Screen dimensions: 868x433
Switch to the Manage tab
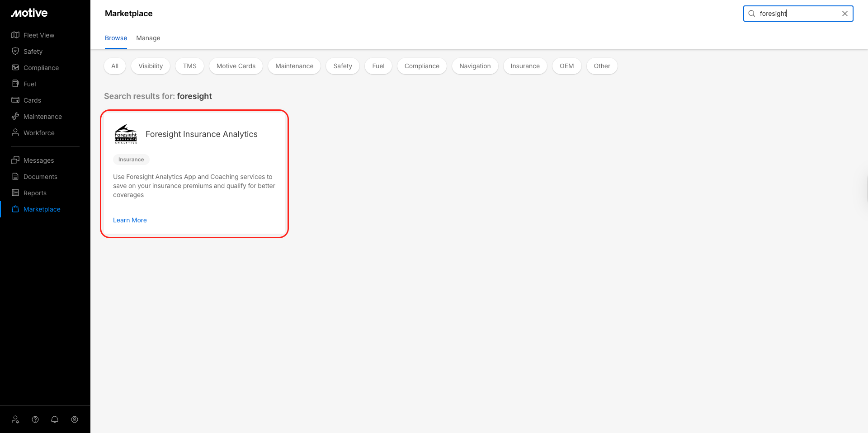click(148, 38)
